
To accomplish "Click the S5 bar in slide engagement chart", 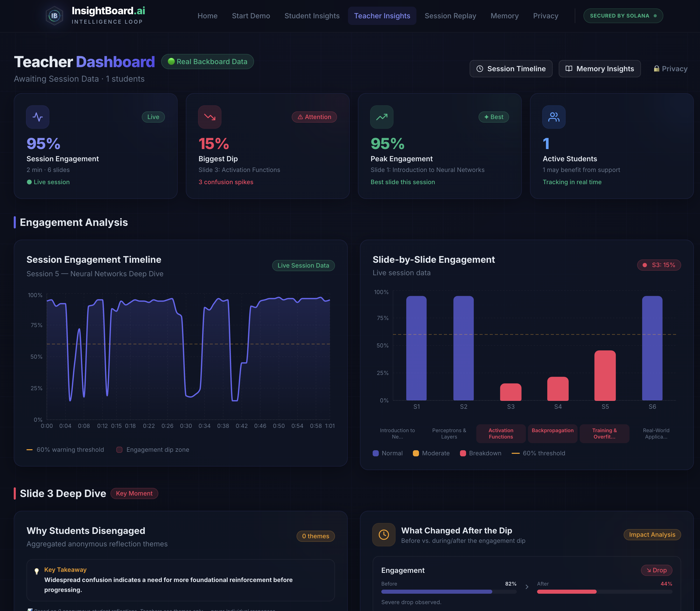I will tap(605, 375).
